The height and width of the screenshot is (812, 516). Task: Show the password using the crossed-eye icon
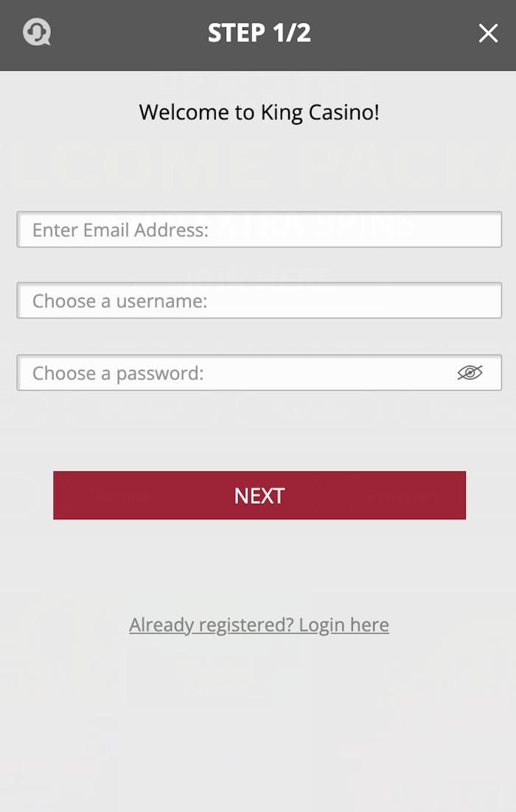point(470,373)
